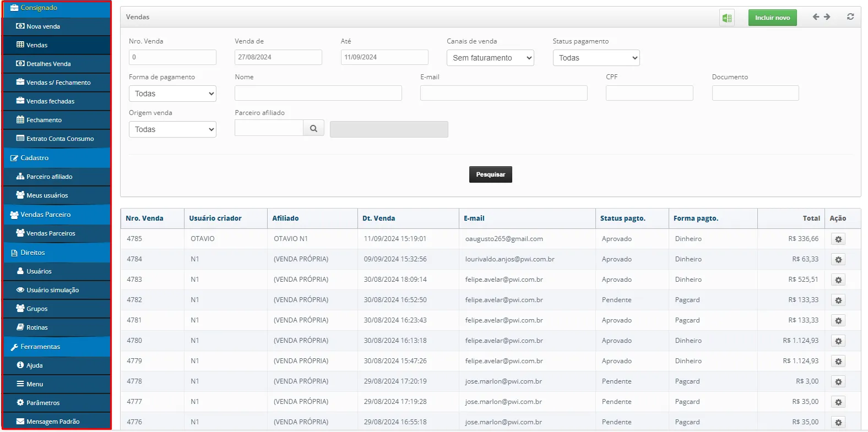The image size is (868, 432).
Task: Open gear action for sale 4785
Action: coord(838,239)
